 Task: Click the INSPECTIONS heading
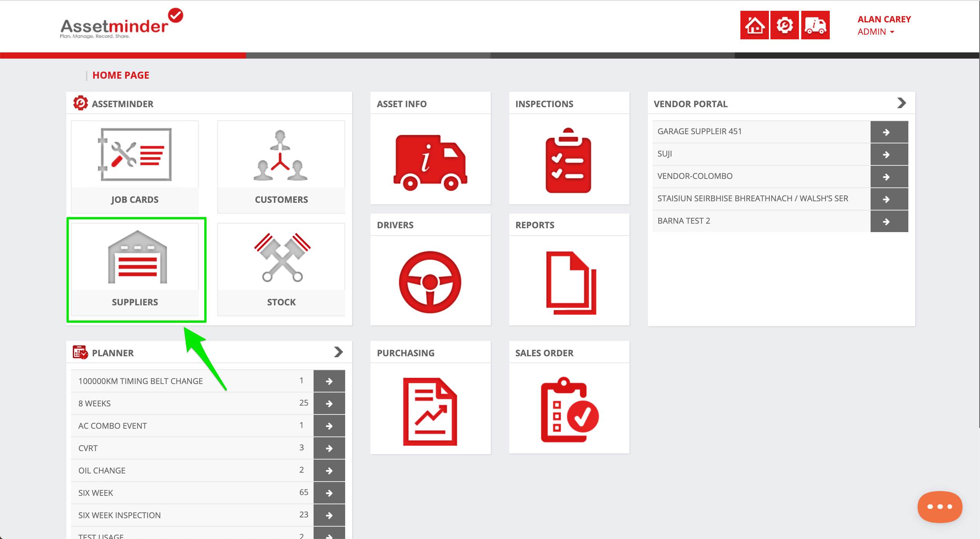tap(544, 104)
